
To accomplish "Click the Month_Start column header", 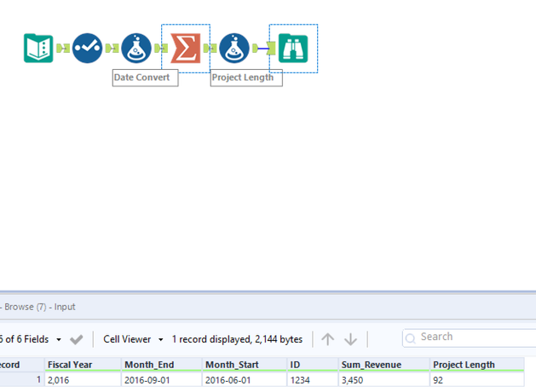I will [x=245, y=365].
